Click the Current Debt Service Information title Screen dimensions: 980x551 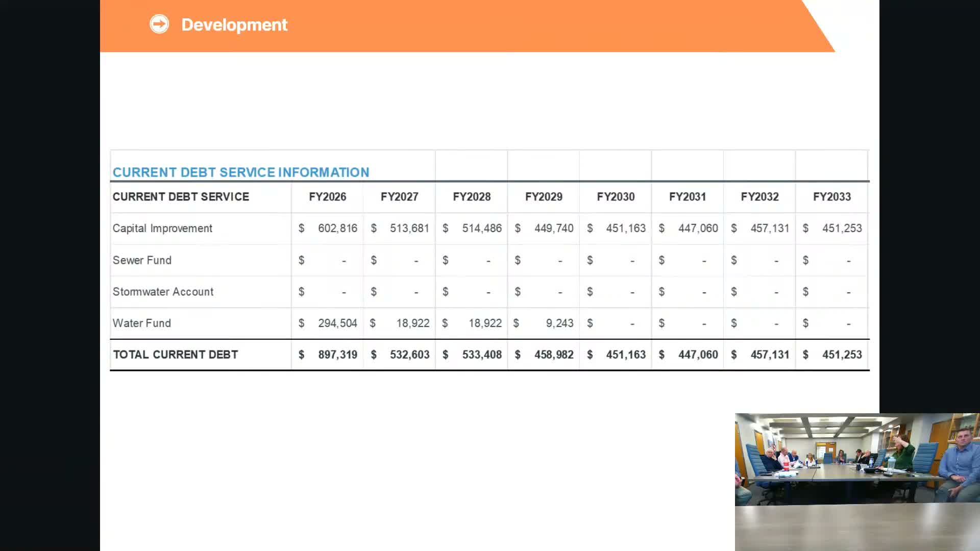[x=240, y=172]
